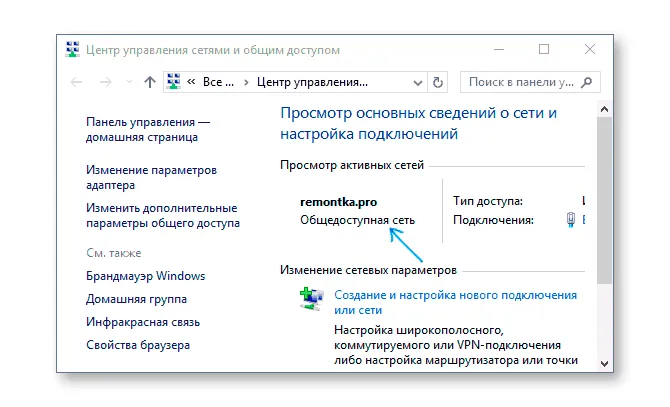Open address bar history dropdown

418,82
